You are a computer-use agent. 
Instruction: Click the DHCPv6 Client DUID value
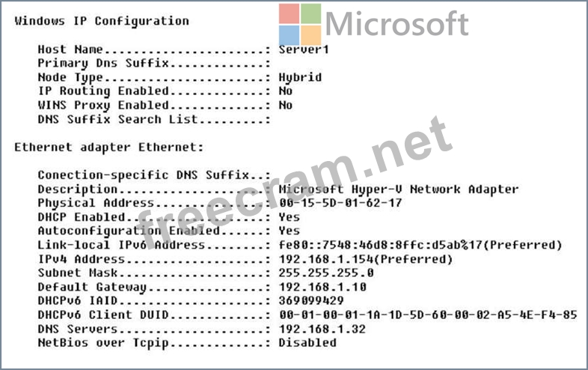pos(428,315)
